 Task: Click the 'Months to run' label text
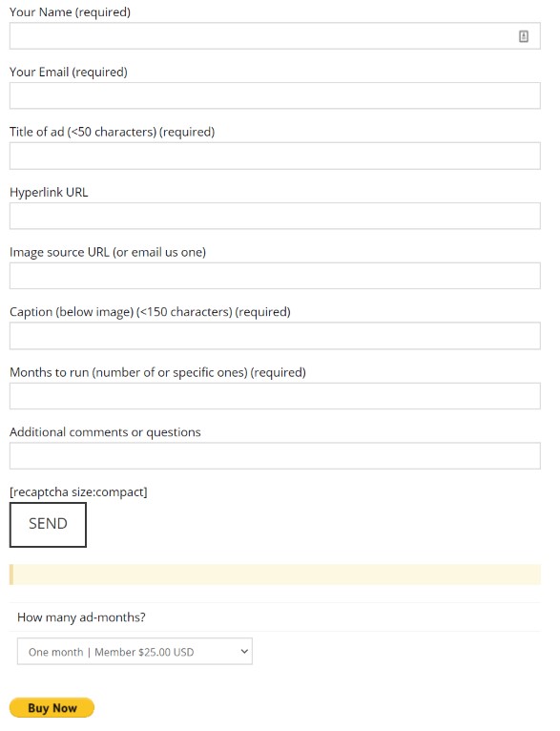coord(49,372)
